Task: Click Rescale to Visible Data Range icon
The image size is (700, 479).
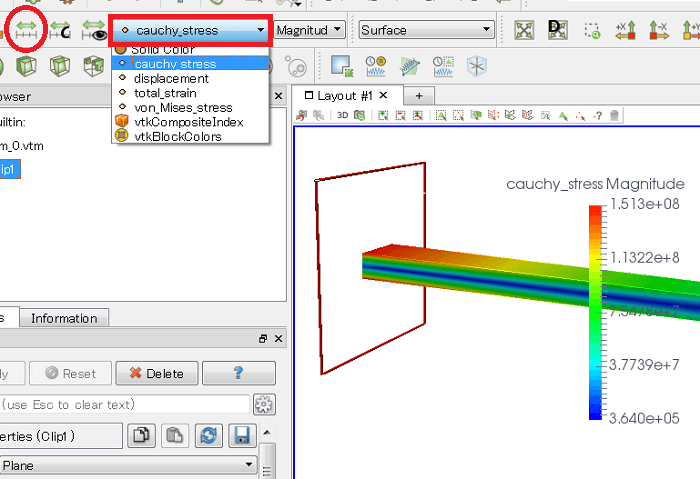Action: (94, 30)
